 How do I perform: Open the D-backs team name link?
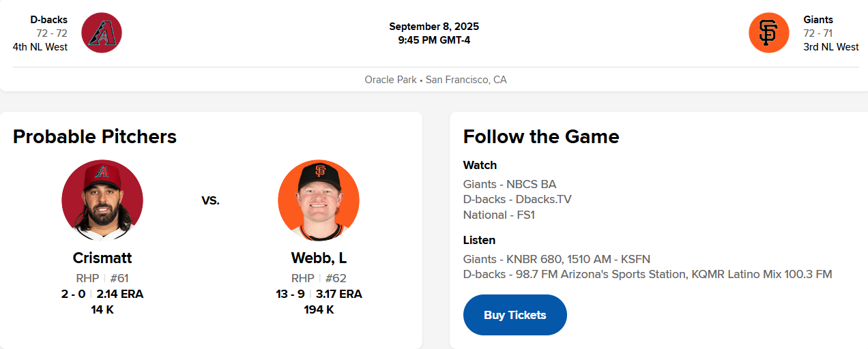click(48, 20)
